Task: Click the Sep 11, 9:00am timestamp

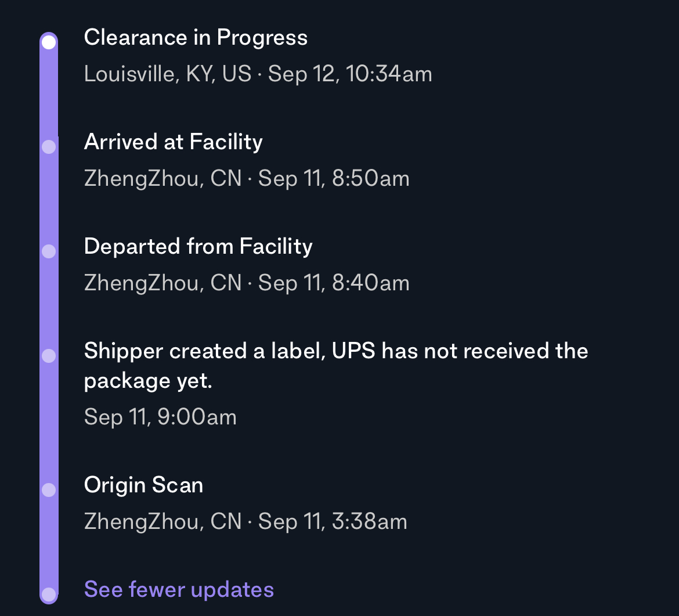Action: click(160, 417)
